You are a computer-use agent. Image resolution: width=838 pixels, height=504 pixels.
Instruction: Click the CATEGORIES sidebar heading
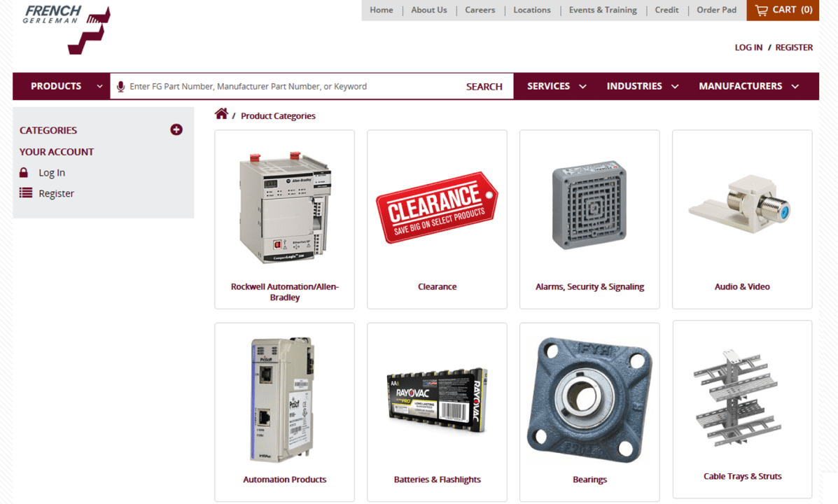(48, 130)
